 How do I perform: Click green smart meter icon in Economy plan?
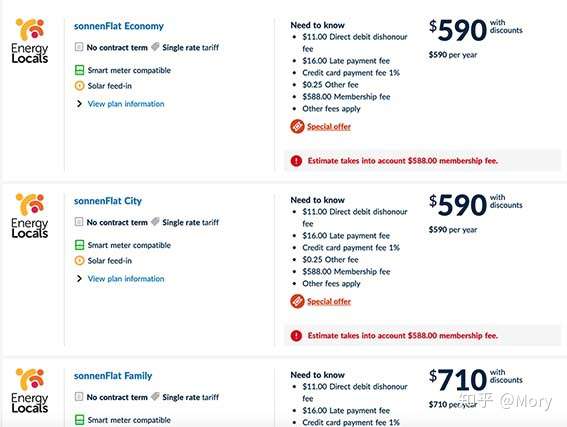click(80, 70)
